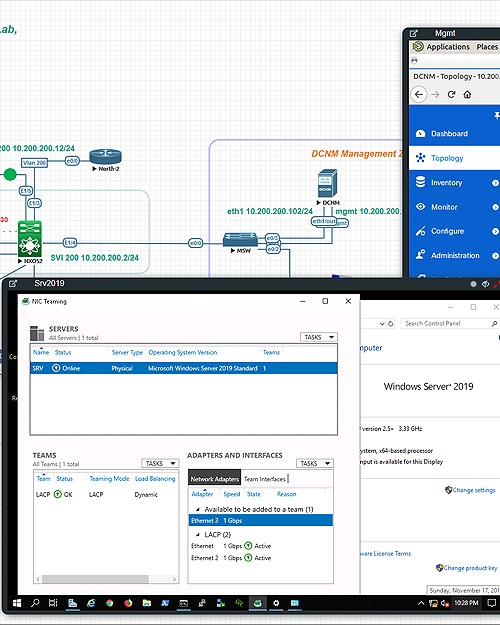Open the Servers TASKS dropdown
Image resolution: width=500 pixels, height=625 pixels.
click(x=319, y=337)
